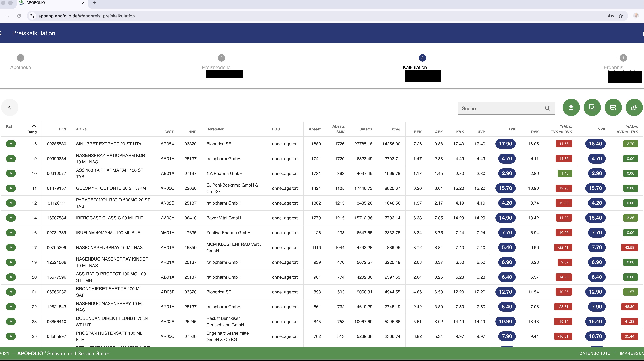Sort table by Absatz column header
Viewport: 644px width, 361px height.
click(x=314, y=129)
